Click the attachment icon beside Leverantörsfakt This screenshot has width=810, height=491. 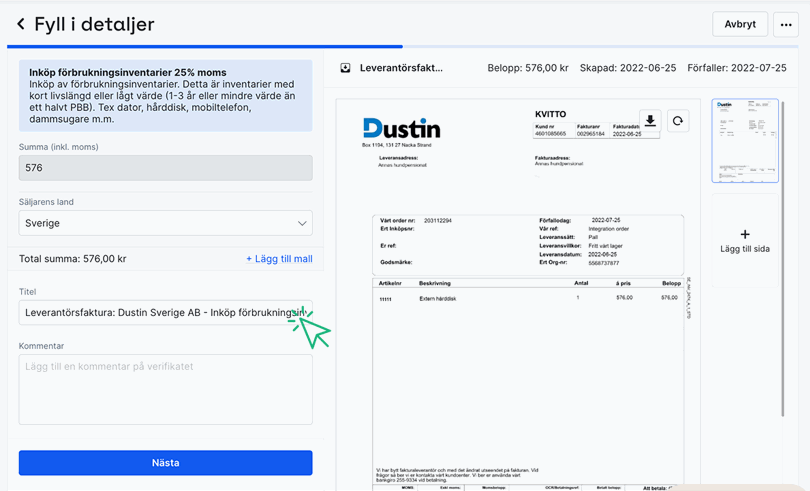tap(345, 68)
